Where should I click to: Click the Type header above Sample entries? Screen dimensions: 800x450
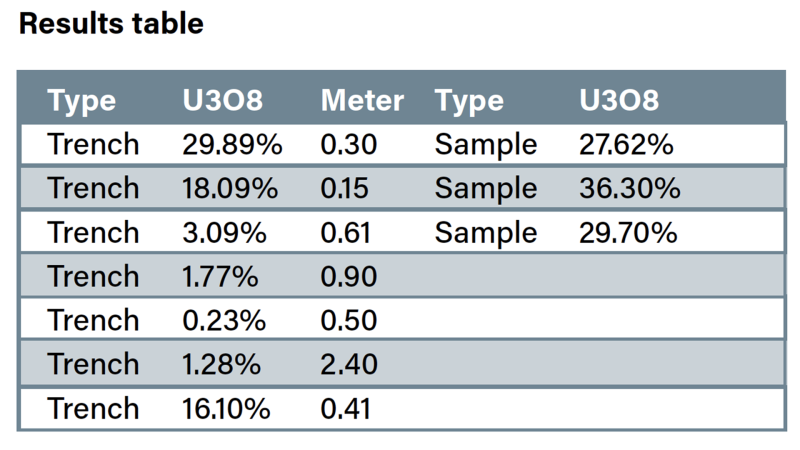pyautogui.click(x=469, y=100)
